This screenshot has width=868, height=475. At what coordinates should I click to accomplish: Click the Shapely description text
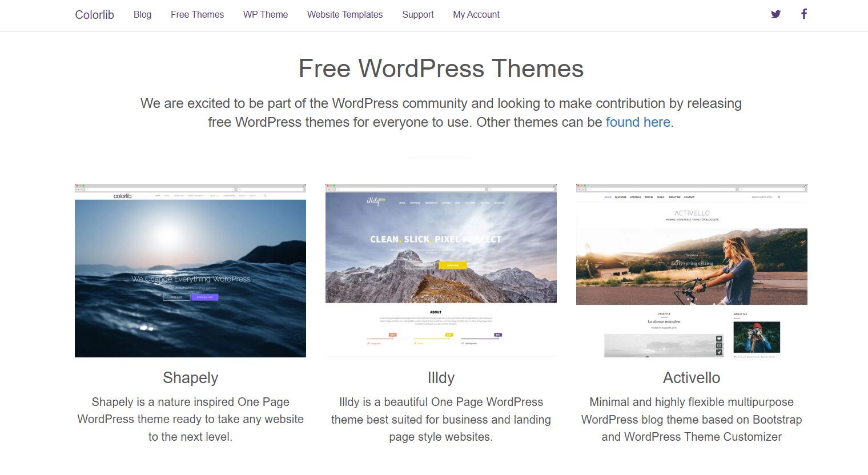tap(190, 420)
